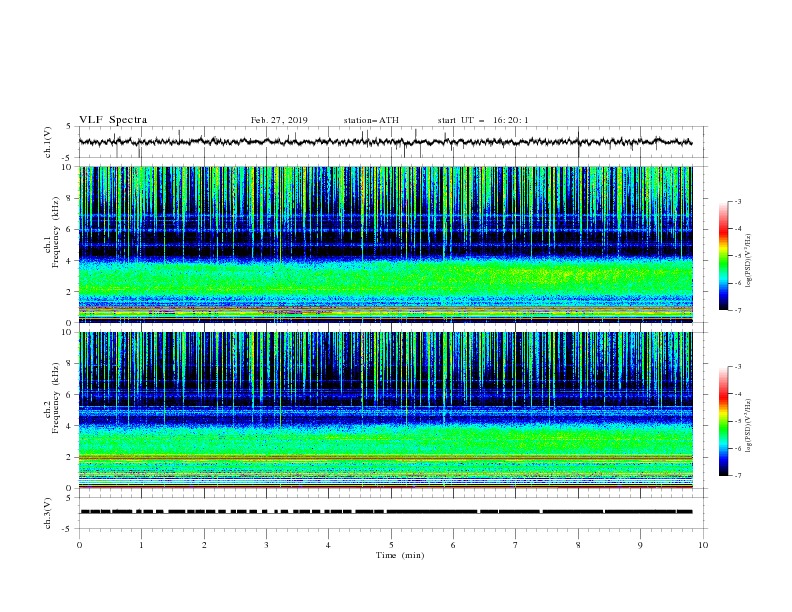This screenshot has width=792, height=612.
Task: Click the ch.1 frequency tick label "4"
Action: 70,261
